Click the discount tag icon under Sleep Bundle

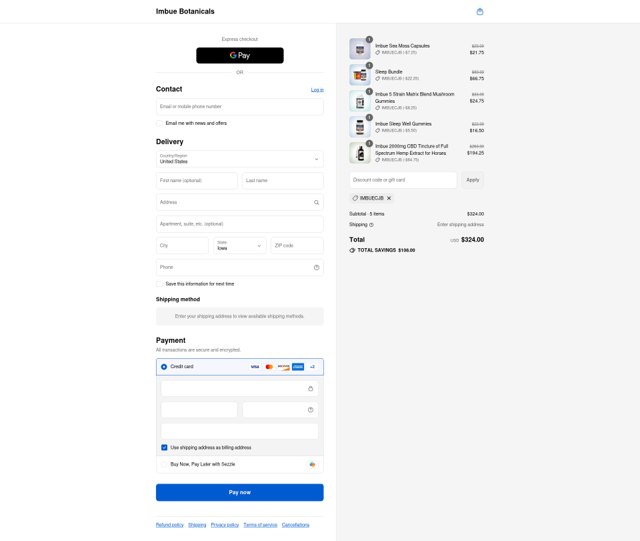378,78
